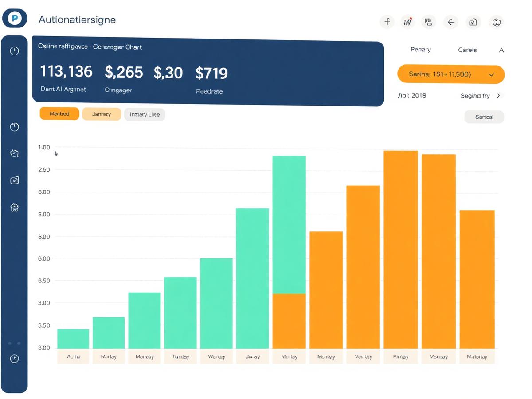
Task: Select the tallest orange bar Pimay
Action: (400, 250)
